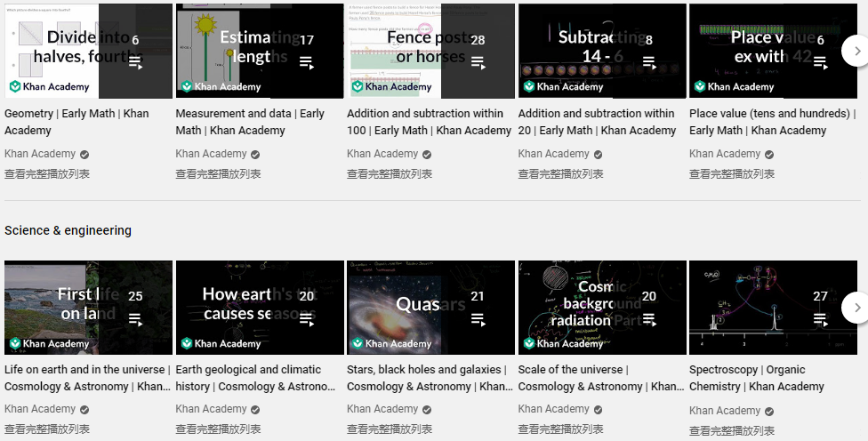Image resolution: width=868 pixels, height=441 pixels.
Task: Click verified badge under Addition within 100 playlist
Action: pyautogui.click(x=427, y=155)
